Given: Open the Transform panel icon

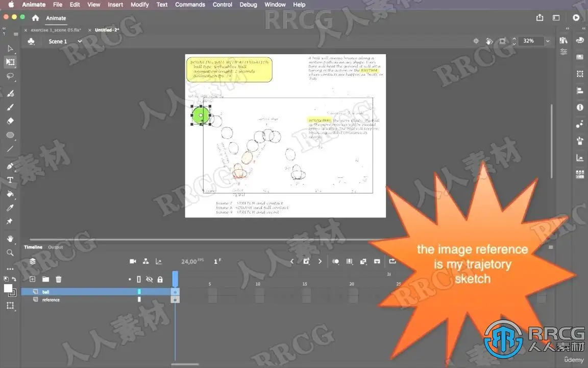Looking at the screenshot, I should point(580,74).
